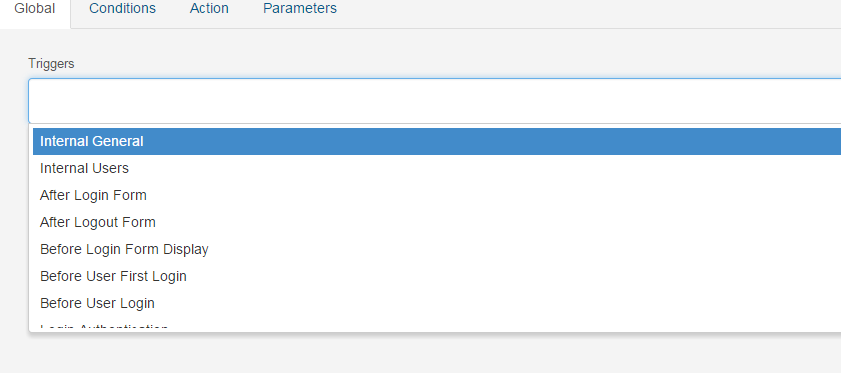Open the Conditions tab

122,9
